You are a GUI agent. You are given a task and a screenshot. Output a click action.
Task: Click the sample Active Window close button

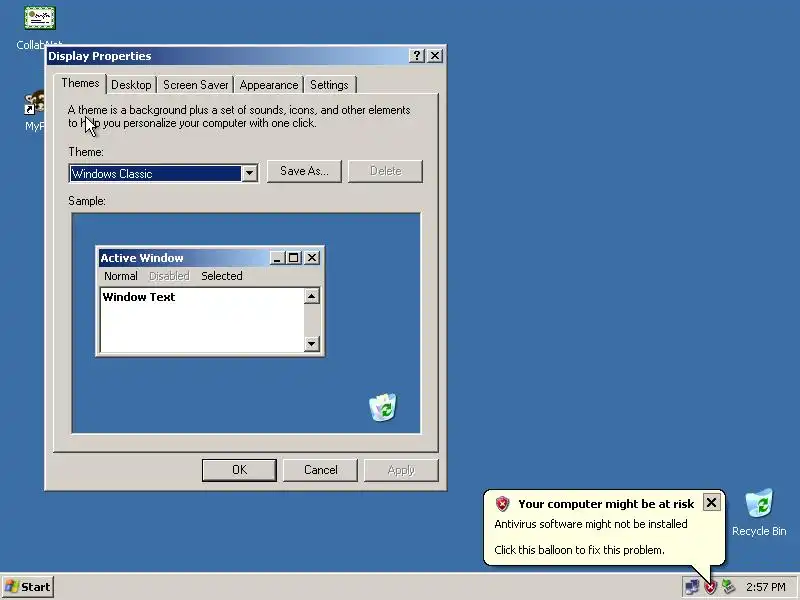click(x=312, y=258)
